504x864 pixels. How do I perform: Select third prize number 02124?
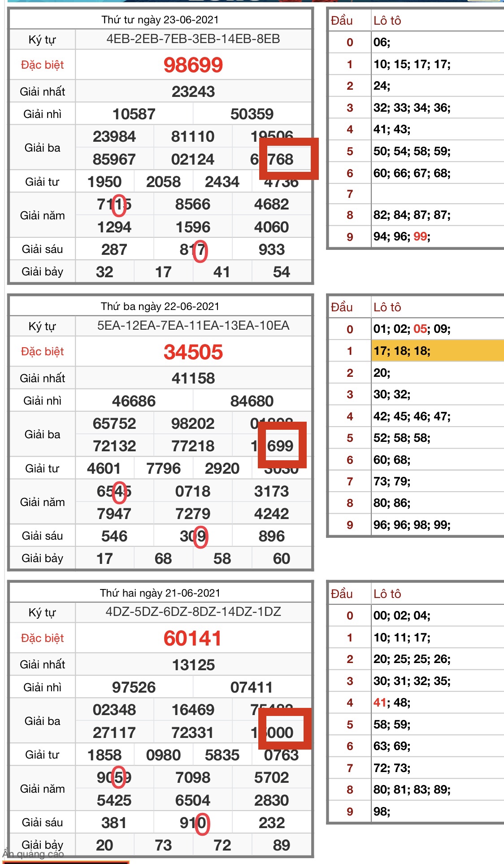pos(193,159)
